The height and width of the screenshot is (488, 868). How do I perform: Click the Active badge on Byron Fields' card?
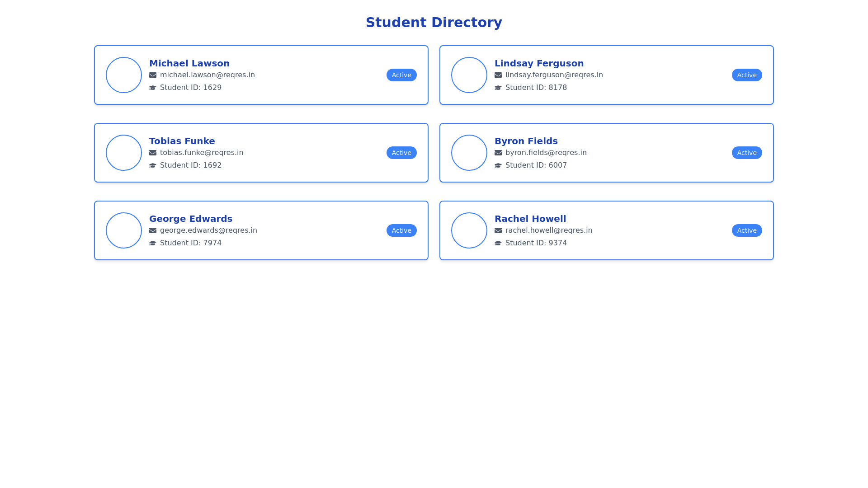pos(747,153)
